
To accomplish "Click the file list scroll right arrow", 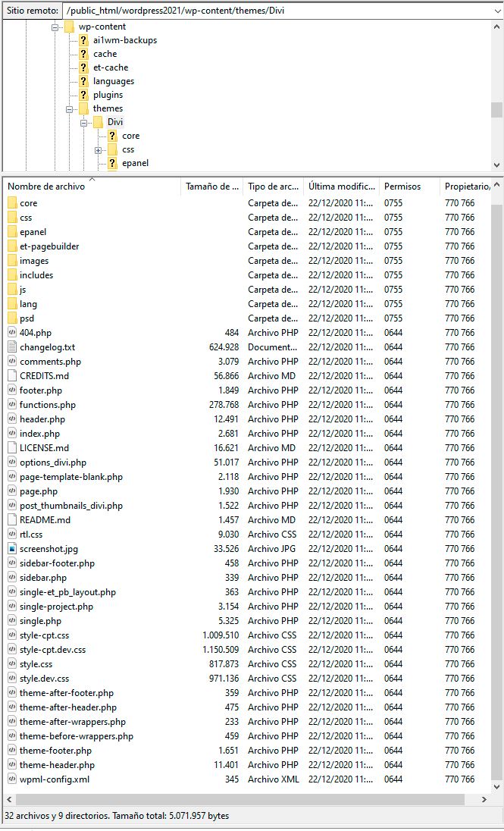I will pos(484,799).
